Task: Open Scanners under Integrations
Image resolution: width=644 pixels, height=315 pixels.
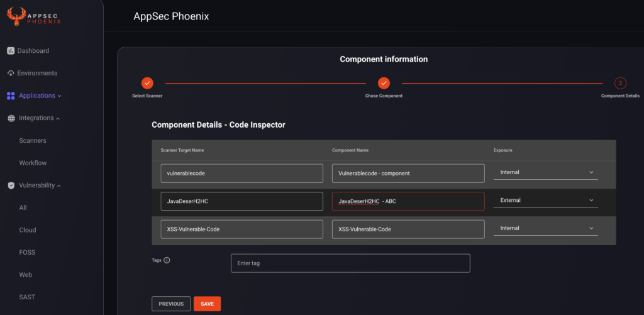Action: (33, 140)
